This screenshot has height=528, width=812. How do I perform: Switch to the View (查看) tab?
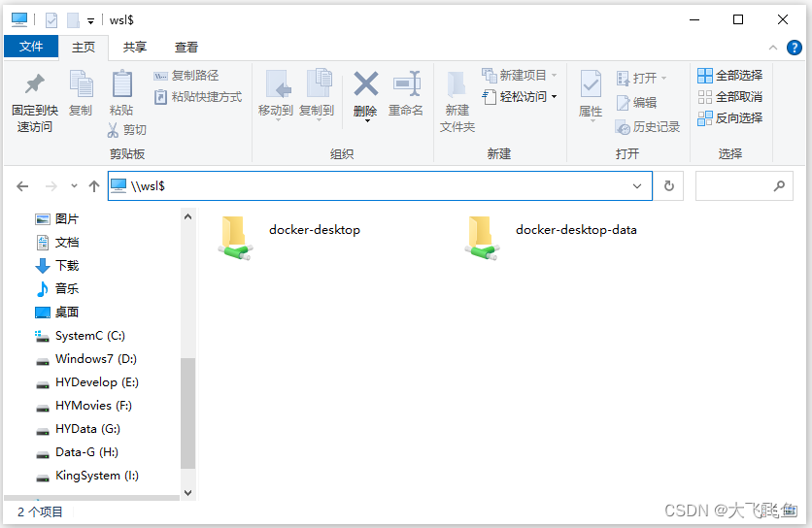[x=186, y=48]
